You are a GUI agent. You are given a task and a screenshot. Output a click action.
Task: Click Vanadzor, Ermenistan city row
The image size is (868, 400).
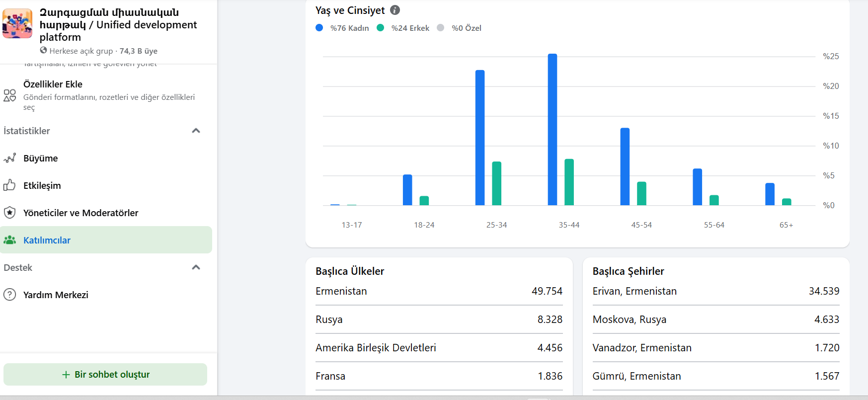coord(716,348)
